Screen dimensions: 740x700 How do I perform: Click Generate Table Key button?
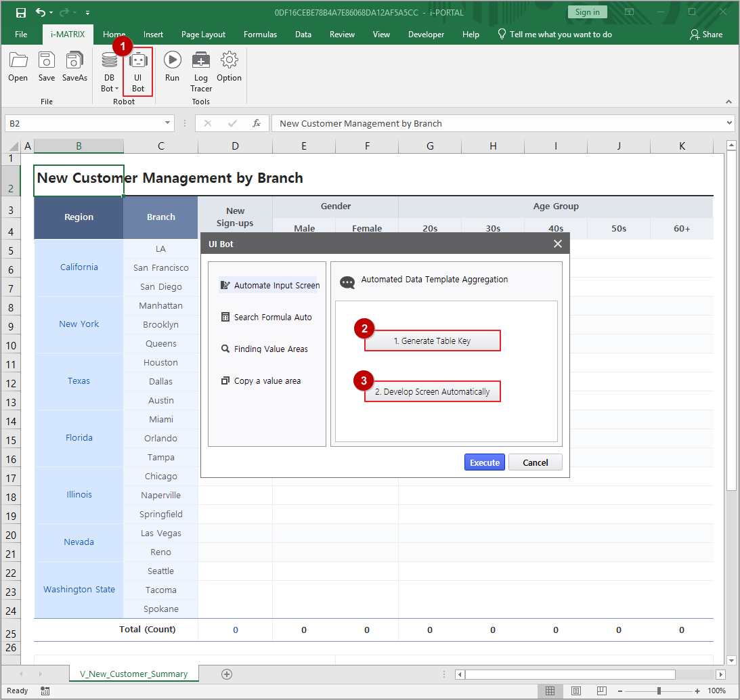(432, 341)
